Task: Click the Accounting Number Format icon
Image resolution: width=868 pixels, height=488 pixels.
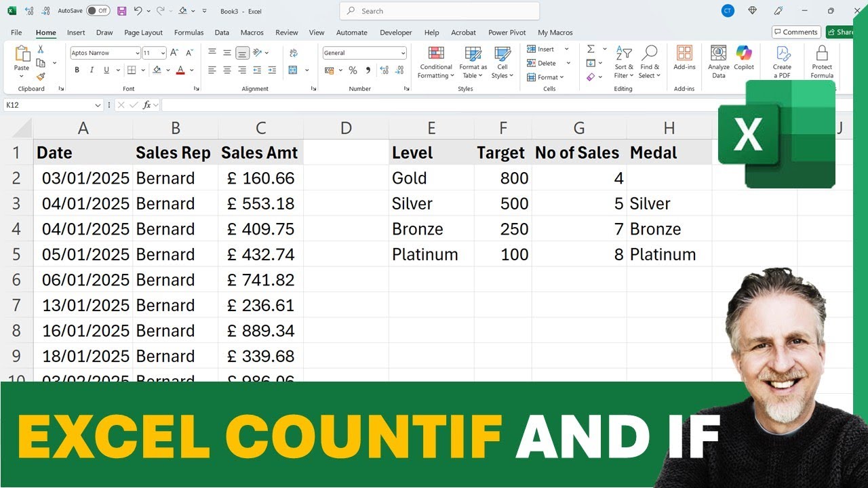Action: pyautogui.click(x=329, y=70)
